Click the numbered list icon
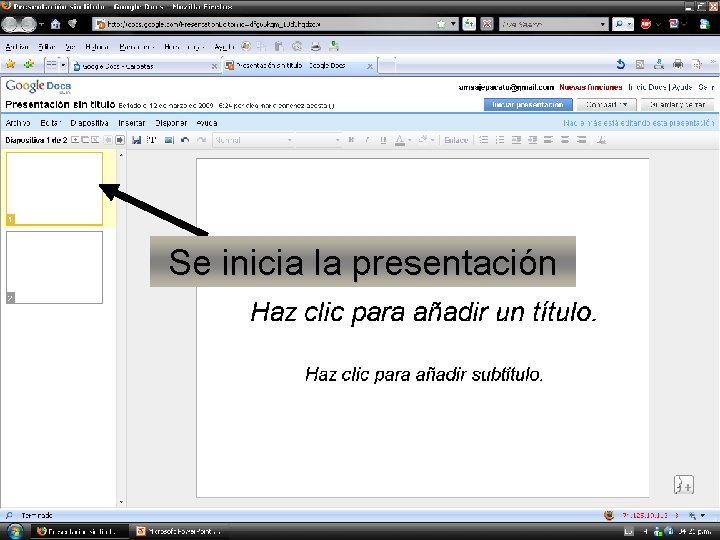This screenshot has height=540, width=720. click(x=483, y=140)
